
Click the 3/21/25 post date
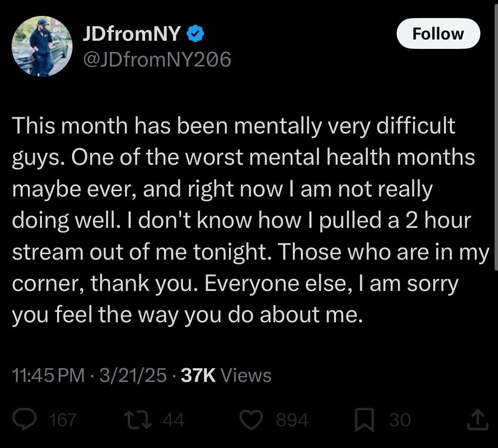point(133,375)
